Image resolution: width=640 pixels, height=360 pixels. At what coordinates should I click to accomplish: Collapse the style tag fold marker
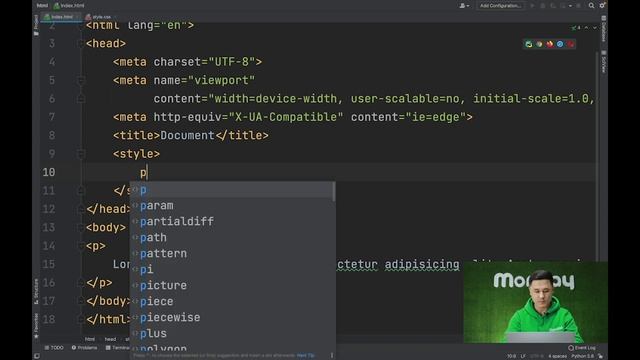tap(80, 154)
